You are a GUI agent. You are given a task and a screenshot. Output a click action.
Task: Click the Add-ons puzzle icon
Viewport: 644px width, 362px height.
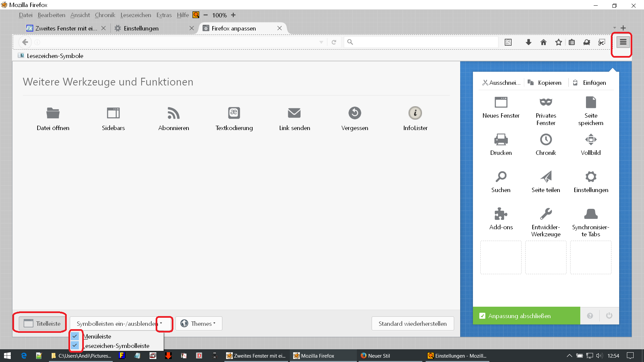[501, 214]
